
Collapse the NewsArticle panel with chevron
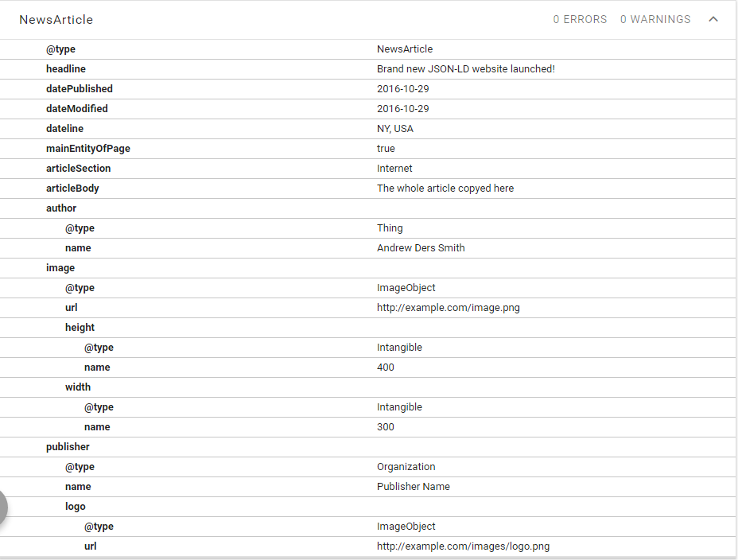pyautogui.click(x=713, y=19)
